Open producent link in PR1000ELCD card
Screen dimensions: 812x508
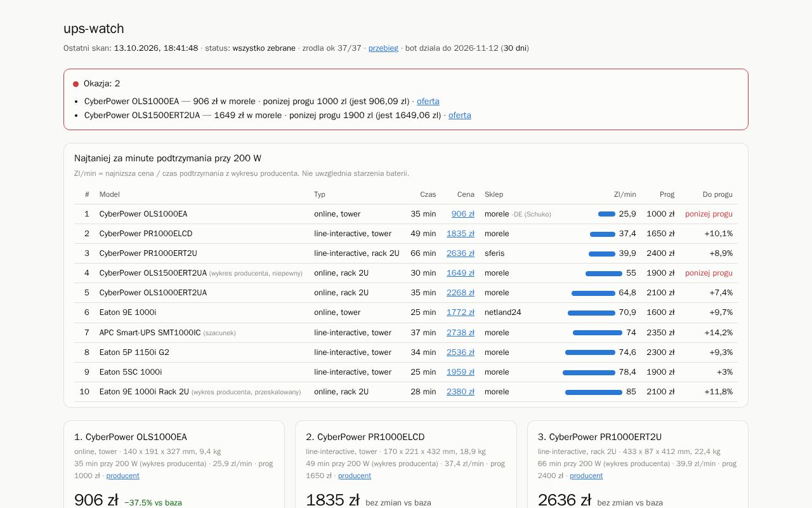(x=354, y=476)
